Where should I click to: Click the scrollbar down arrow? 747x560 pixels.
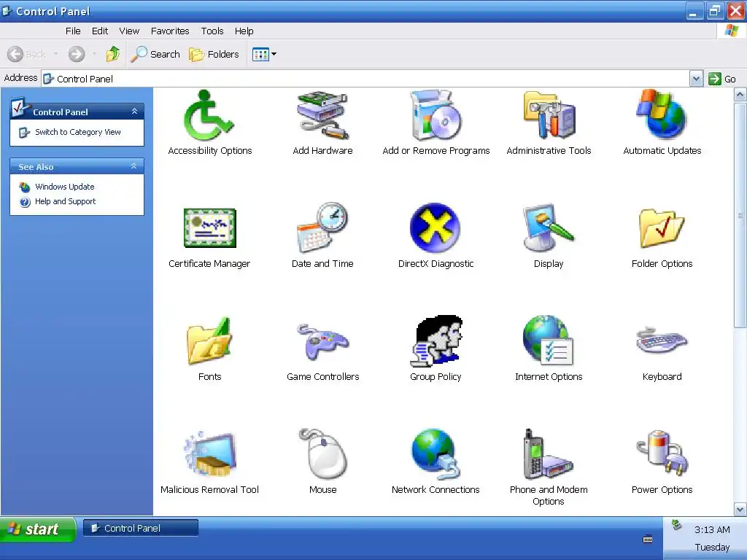[740, 509]
